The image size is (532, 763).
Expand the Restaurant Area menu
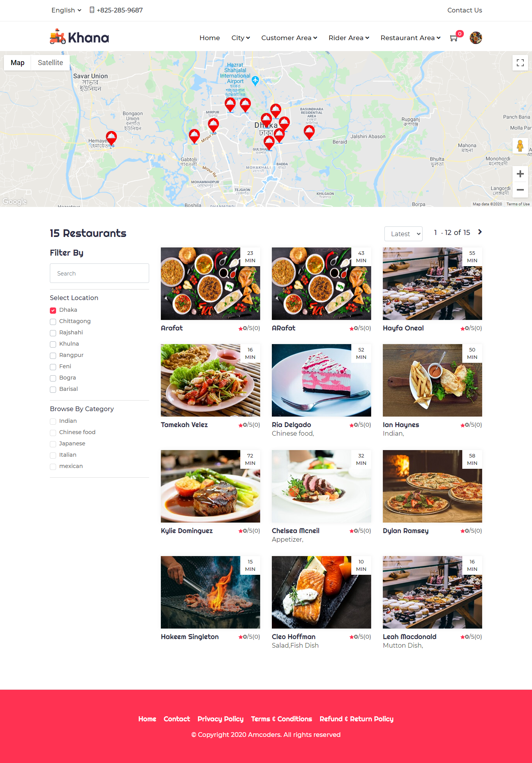[x=410, y=38]
